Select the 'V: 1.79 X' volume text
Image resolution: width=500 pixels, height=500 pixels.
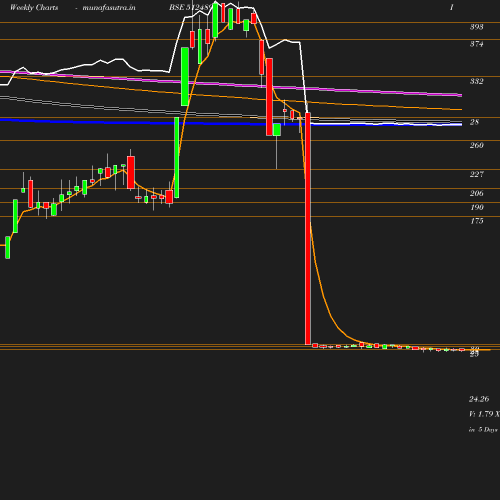point(484,414)
